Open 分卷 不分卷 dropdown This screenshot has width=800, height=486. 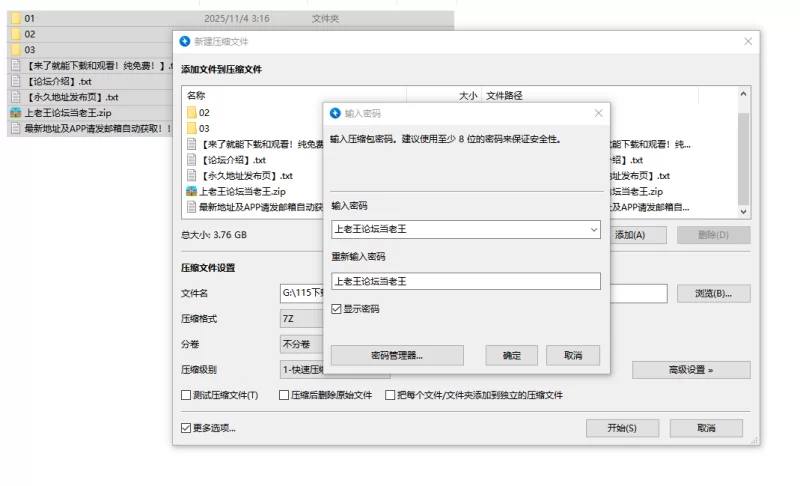[x=302, y=344]
